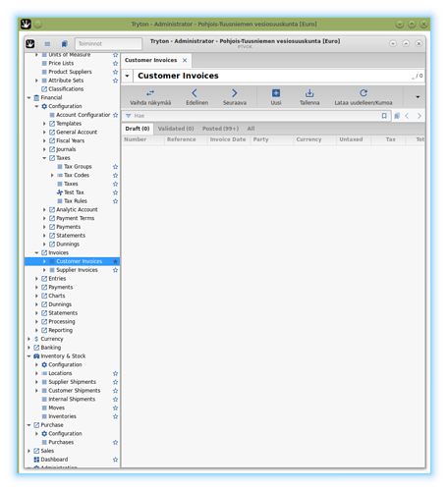Image resolution: width=448 pixels, height=491 pixels.
Task: Close the Customer Invoices tab
Action: tap(185, 60)
